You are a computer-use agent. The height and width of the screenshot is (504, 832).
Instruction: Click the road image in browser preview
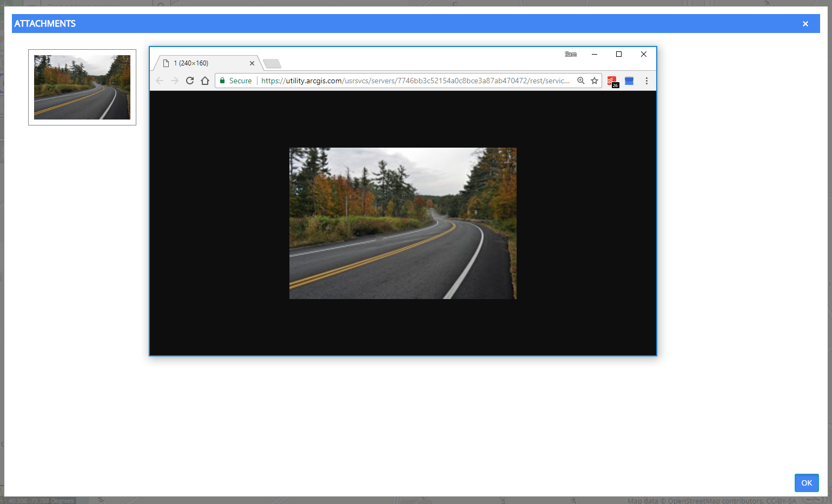pyautogui.click(x=403, y=223)
